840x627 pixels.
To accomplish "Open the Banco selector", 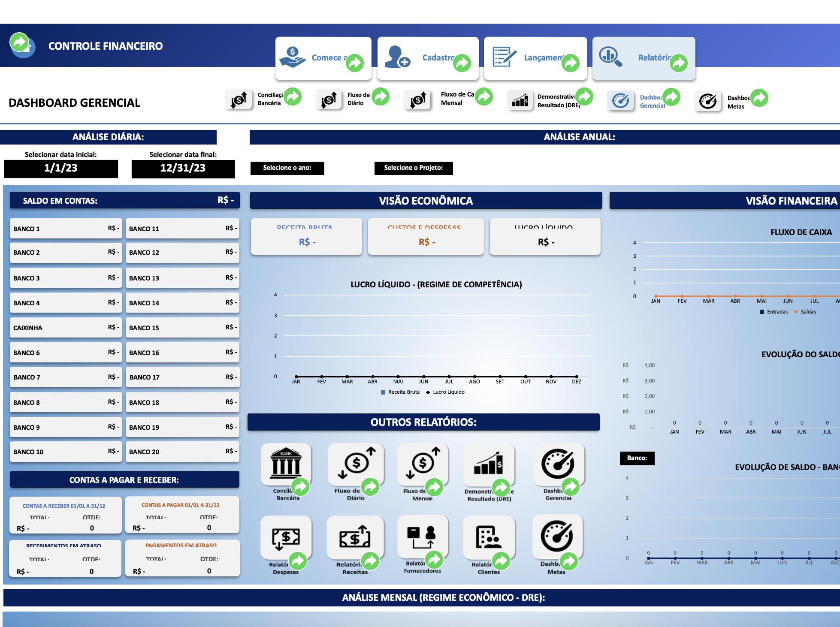I will (x=637, y=458).
